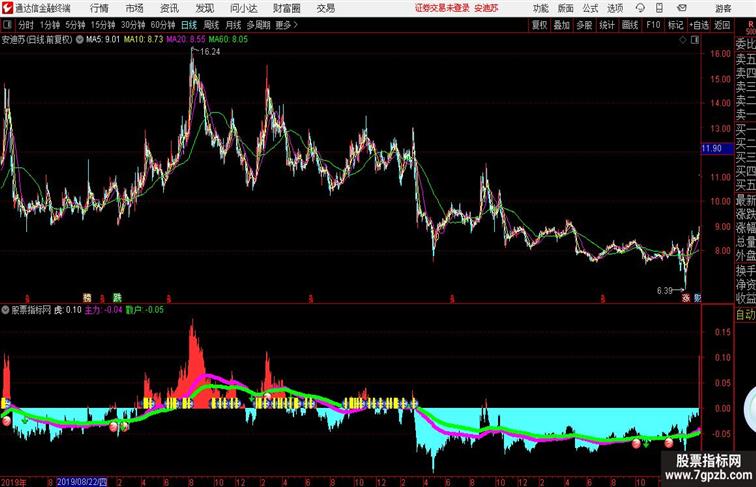Click the 叠加 overlay button
This screenshot has height=487, width=756.
(561, 25)
